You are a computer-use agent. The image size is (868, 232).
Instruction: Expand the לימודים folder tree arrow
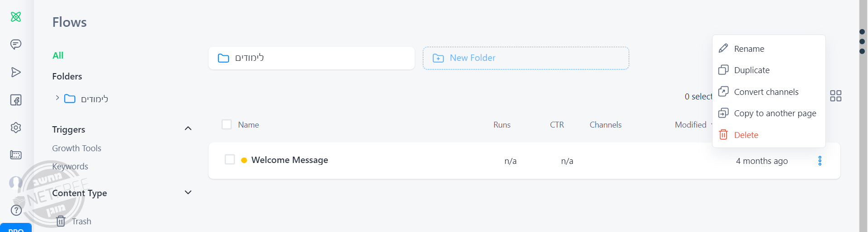pyautogui.click(x=57, y=98)
